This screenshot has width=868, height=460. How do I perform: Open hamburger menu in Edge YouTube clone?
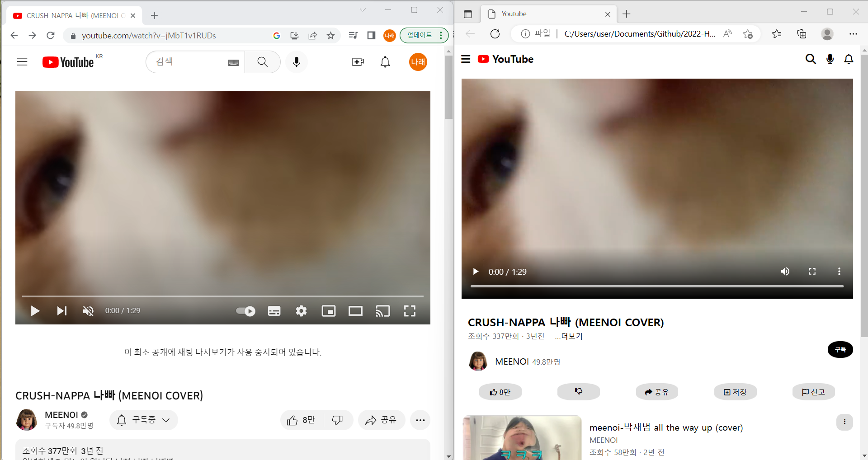466,59
